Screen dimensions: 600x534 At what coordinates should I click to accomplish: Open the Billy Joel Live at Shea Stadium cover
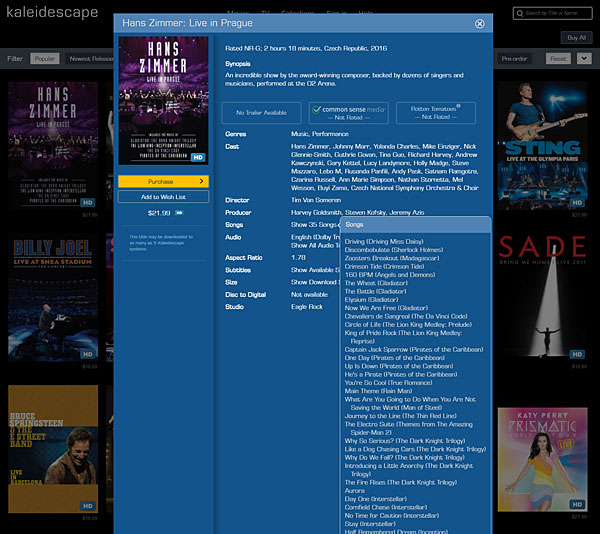point(53,298)
